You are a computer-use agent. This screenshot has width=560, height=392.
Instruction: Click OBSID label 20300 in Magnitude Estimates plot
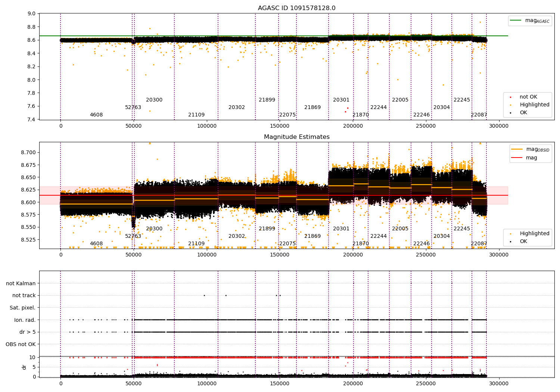[x=154, y=229]
